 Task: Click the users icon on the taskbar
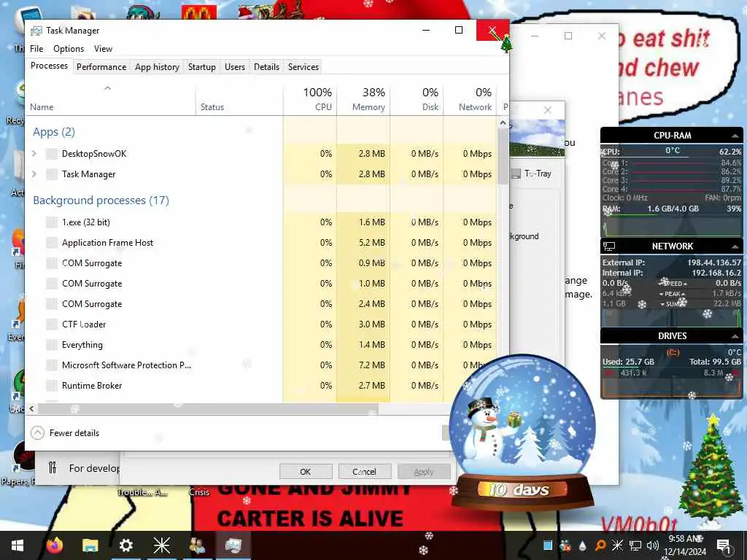point(197,545)
